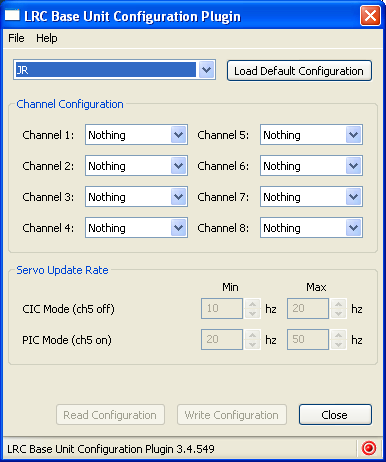Click the red connection status icon

369,448
